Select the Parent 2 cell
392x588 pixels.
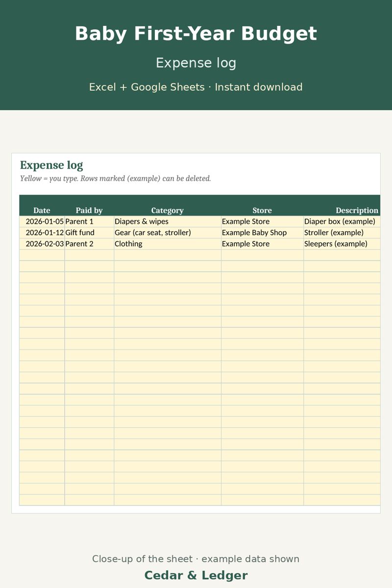point(89,244)
